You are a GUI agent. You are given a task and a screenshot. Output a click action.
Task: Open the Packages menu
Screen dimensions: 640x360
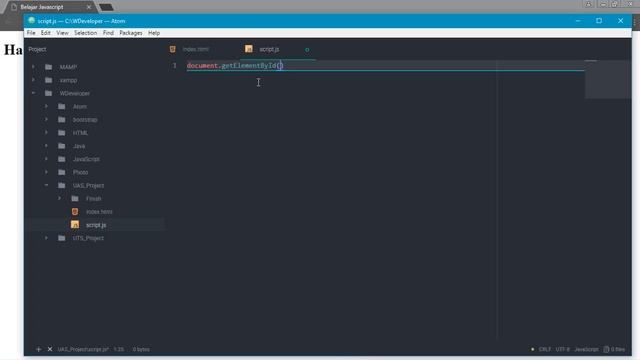131,33
